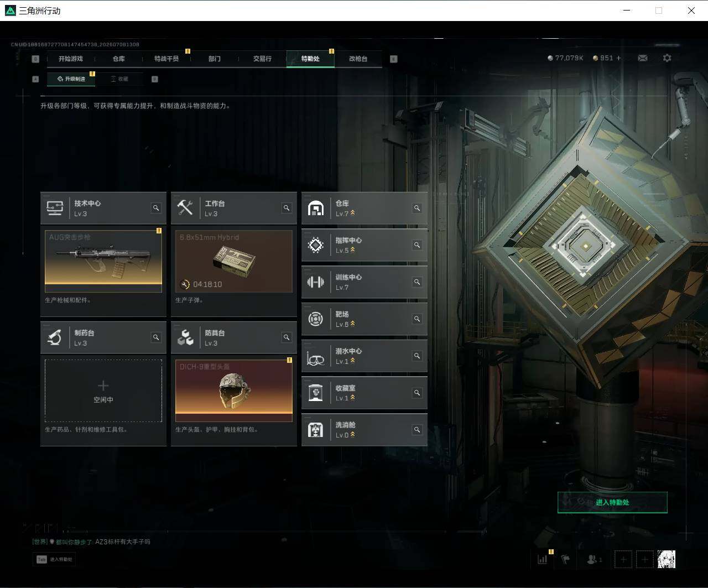Click the Tab 进入特勤处 shortcut hint
The width and height of the screenshot is (708, 588).
click(54, 559)
